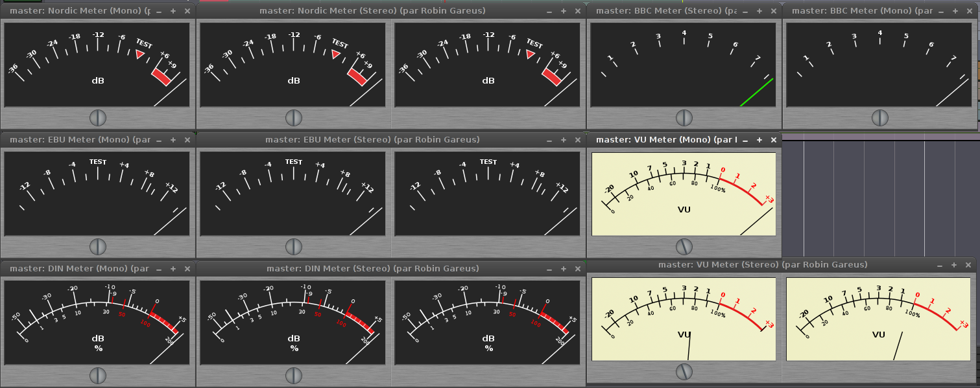Click the calibration screw under DIN Meter Mono

97,375
